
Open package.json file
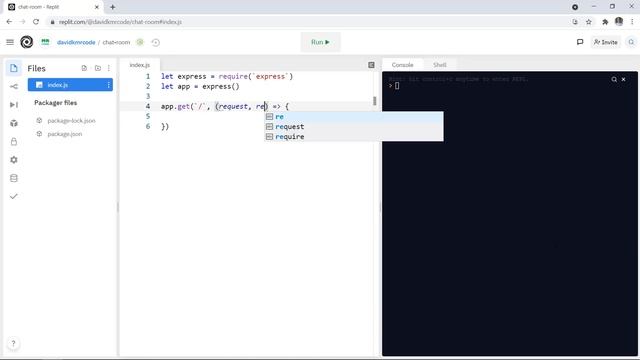[65, 134]
